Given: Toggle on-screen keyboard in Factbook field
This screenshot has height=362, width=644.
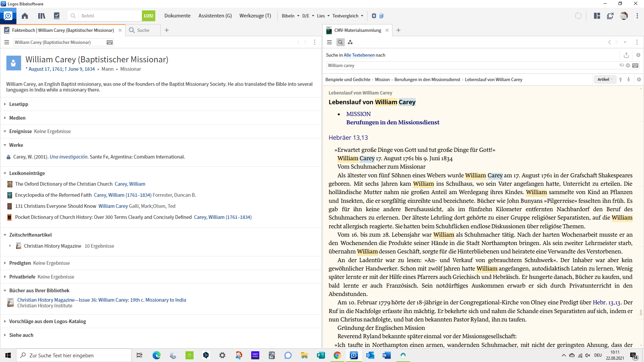Looking at the screenshot, I should (110, 42).
